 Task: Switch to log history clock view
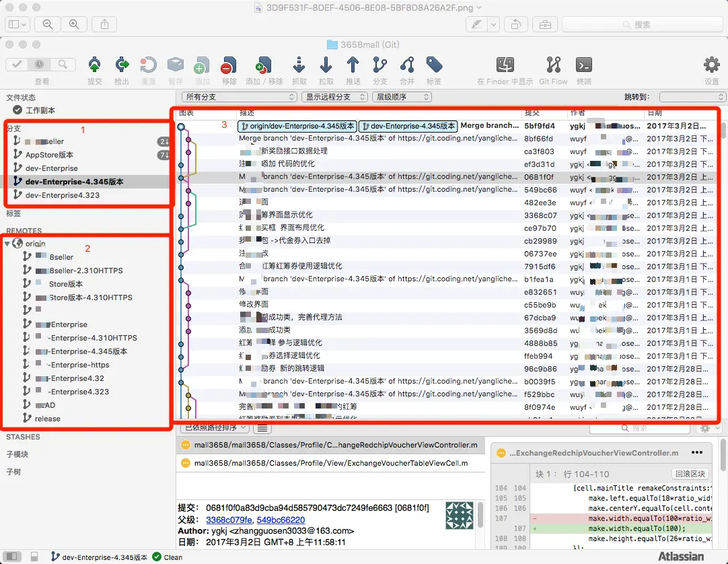tap(40, 64)
